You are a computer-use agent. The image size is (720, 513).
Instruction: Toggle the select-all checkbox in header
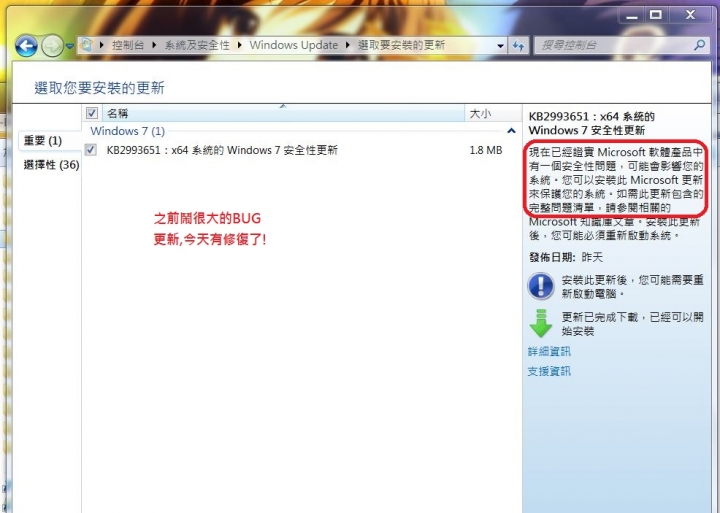(92, 113)
